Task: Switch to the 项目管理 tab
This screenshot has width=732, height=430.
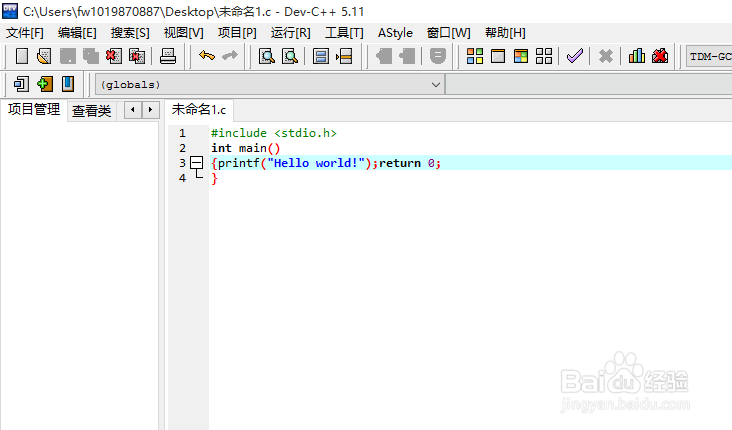Action: (x=34, y=110)
